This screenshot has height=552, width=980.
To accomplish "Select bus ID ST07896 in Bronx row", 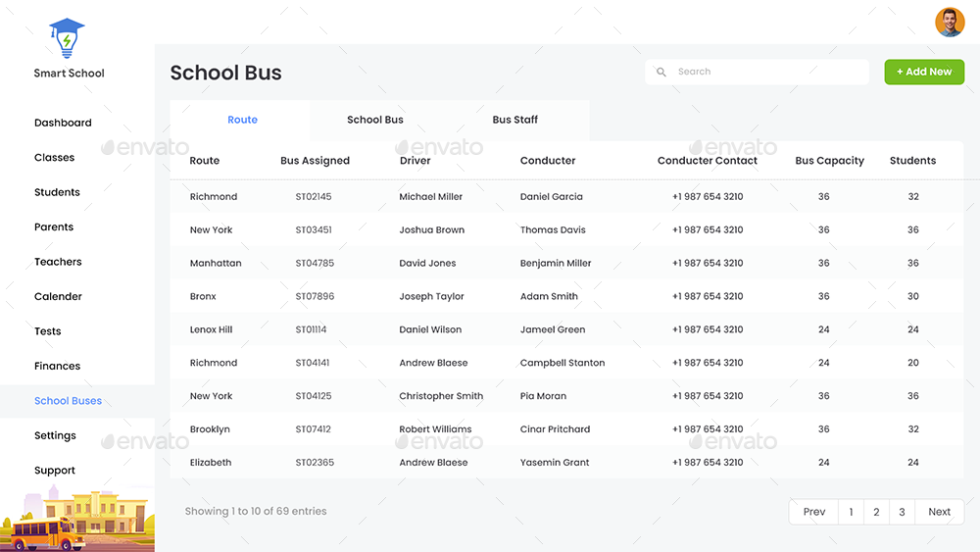I will (315, 296).
